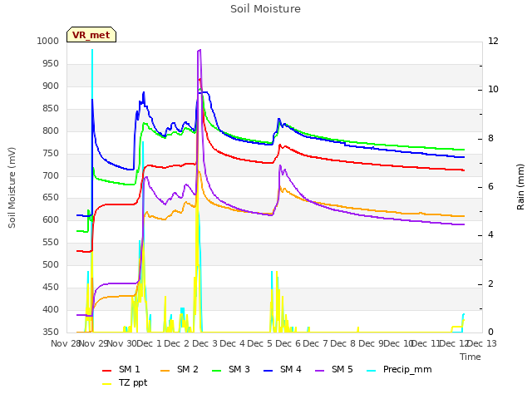Click the Dec 1 date tick

pyautogui.click(x=150, y=343)
